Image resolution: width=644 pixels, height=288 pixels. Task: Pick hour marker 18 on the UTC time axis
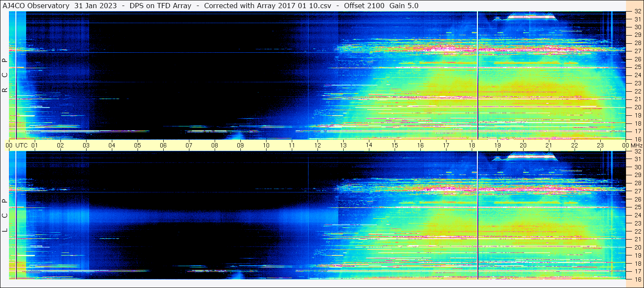(472, 145)
